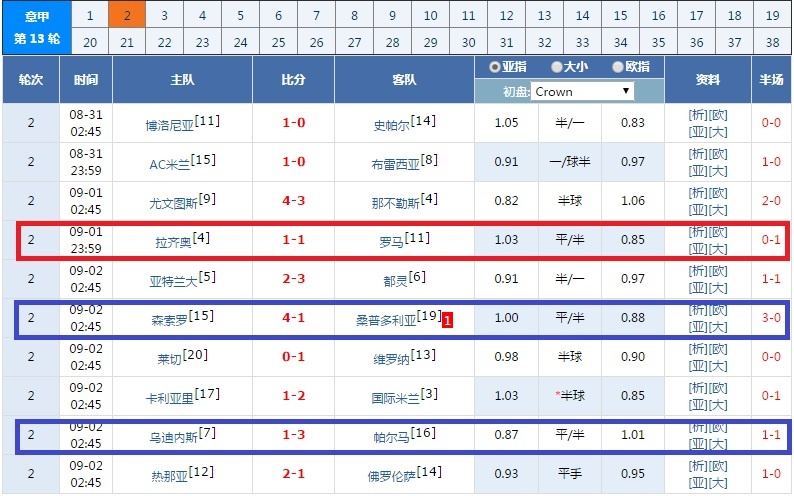This screenshot has width=794, height=496.
Task: Click the 4-3 score of 尤文图斯 match
Action: (294, 200)
